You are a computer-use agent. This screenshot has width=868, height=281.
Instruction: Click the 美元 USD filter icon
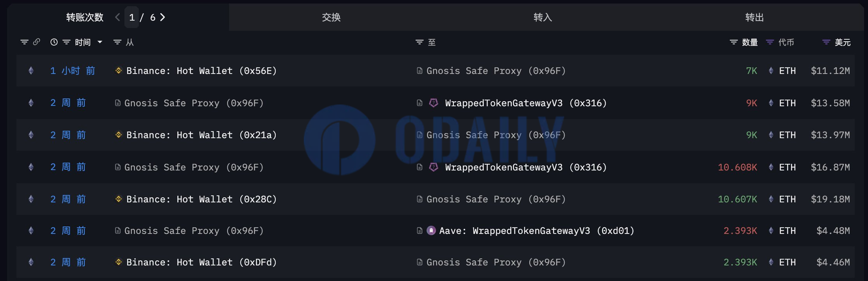click(x=826, y=42)
